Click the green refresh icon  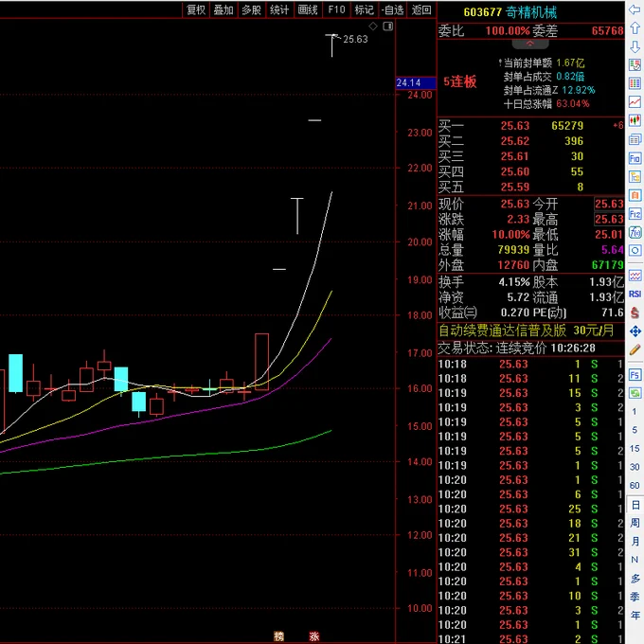point(635,393)
